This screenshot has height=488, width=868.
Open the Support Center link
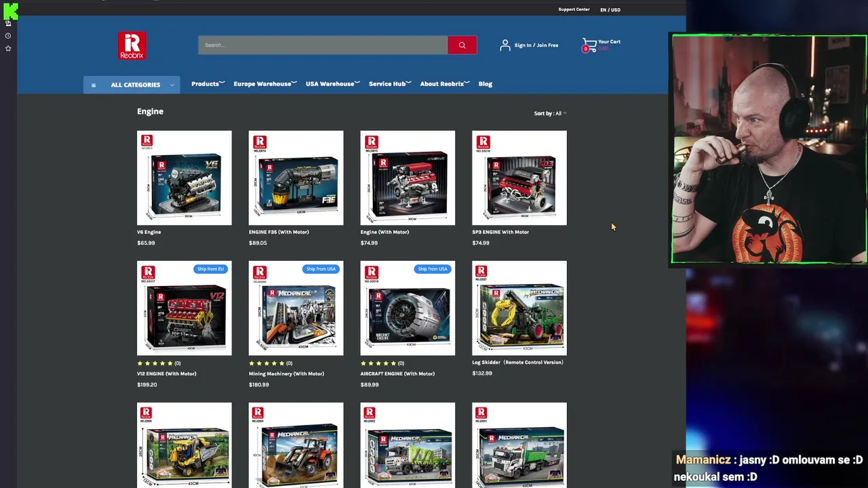pos(574,9)
